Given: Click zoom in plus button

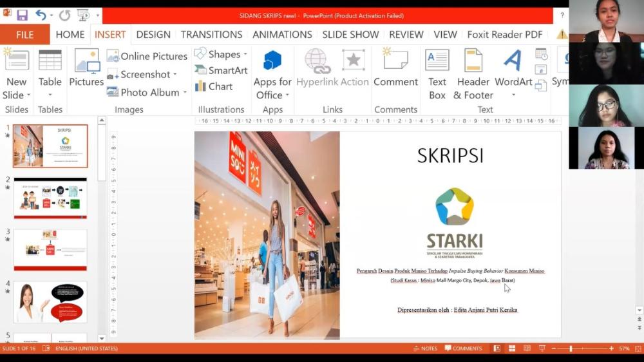Looking at the screenshot, I should (611, 348).
